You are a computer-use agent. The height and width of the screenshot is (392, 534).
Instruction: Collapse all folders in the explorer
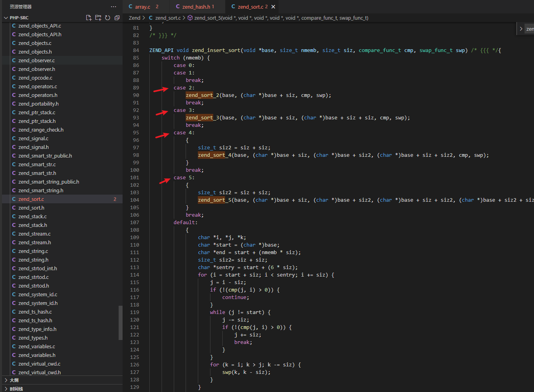point(117,18)
